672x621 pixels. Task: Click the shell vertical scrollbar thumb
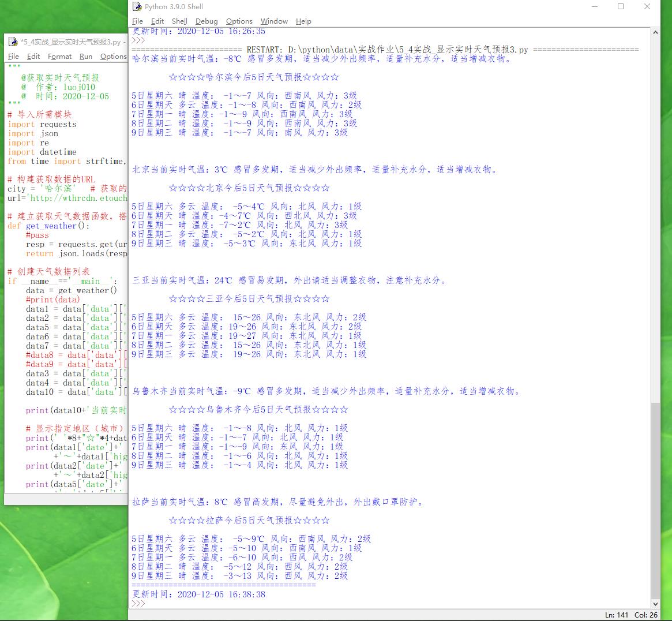(655, 500)
